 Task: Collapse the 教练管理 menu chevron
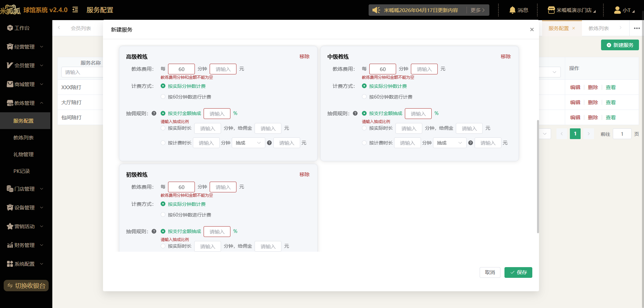(x=42, y=103)
